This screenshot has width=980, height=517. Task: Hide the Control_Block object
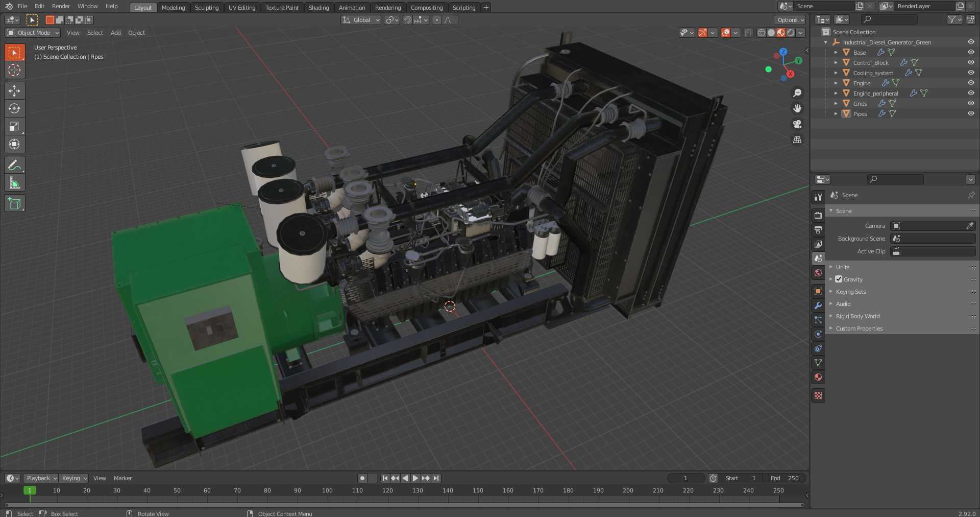(x=971, y=62)
